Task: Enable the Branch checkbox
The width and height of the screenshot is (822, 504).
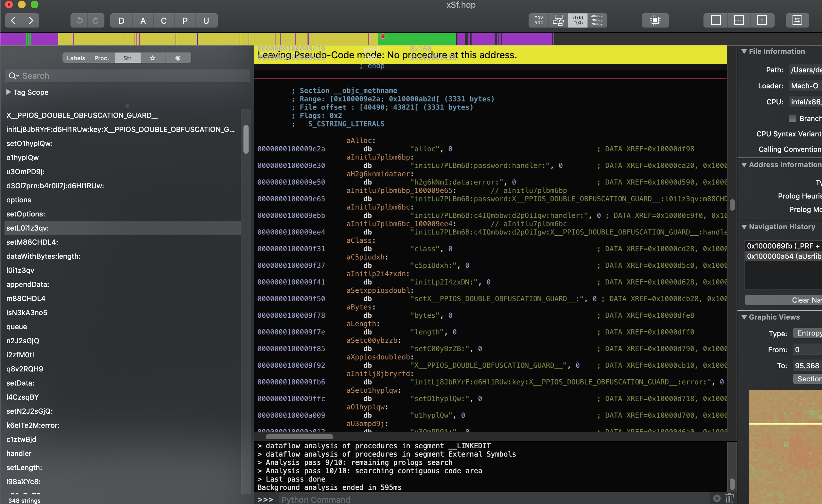Action: [792, 118]
